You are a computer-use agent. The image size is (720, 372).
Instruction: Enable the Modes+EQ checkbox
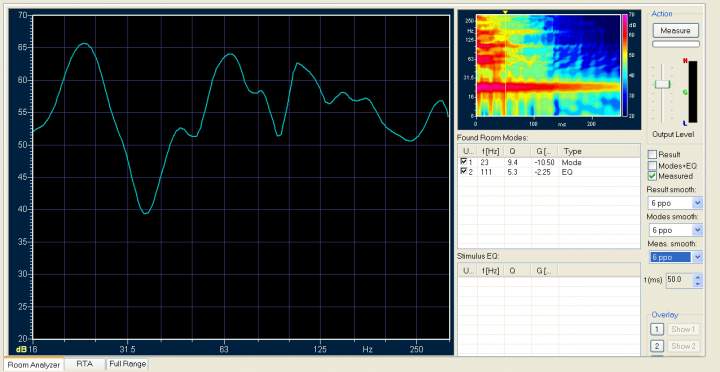tap(652, 165)
